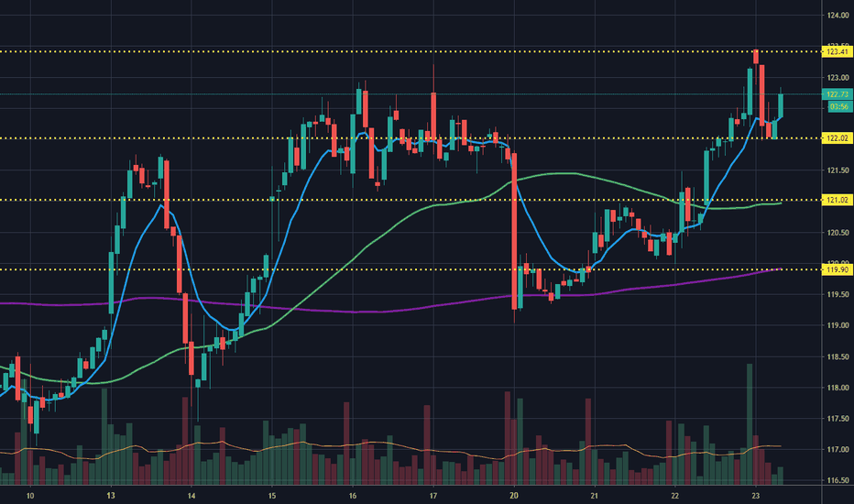
Task: Select date 20 on time axis
Action: (x=514, y=496)
